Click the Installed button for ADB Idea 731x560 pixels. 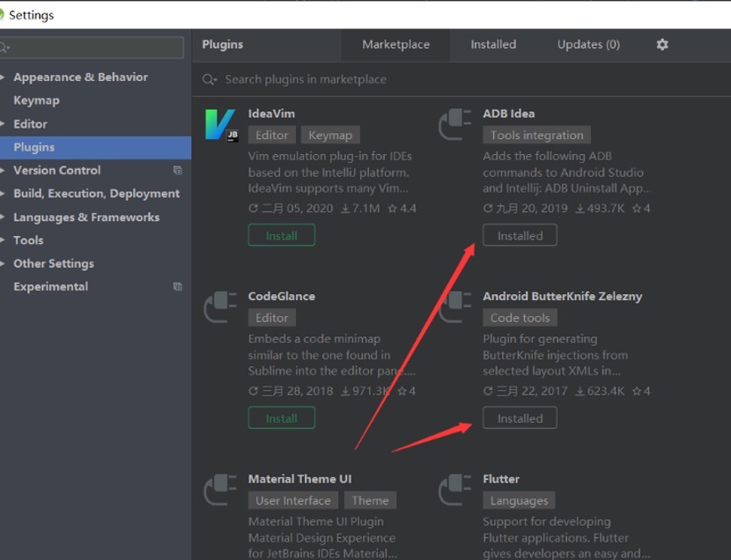[520, 235]
